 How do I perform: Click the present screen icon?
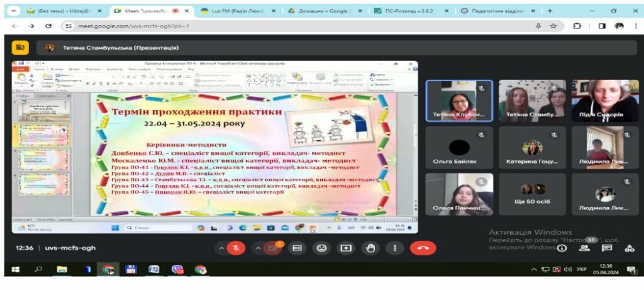346,248
